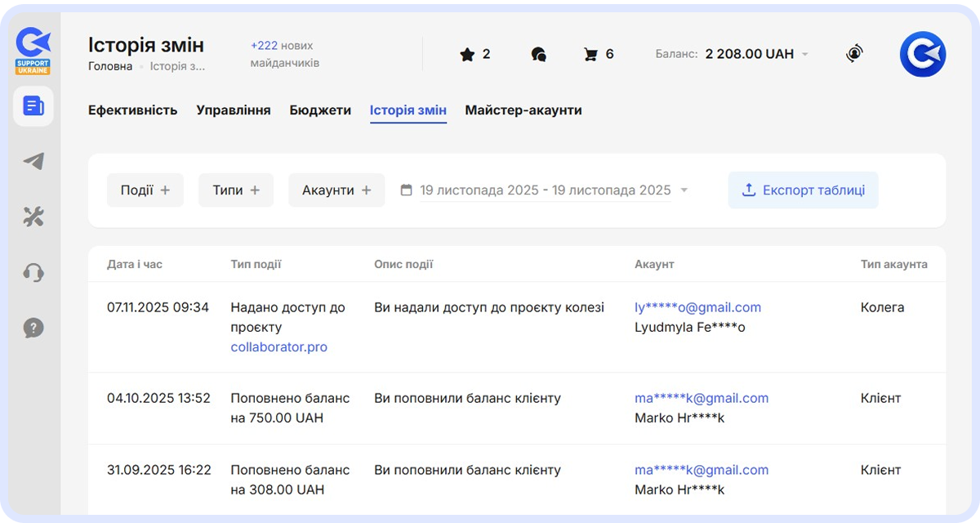The height and width of the screenshot is (523, 980).
Task: Open the tools wrench sidebar icon
Action: [x=33, y=217]
